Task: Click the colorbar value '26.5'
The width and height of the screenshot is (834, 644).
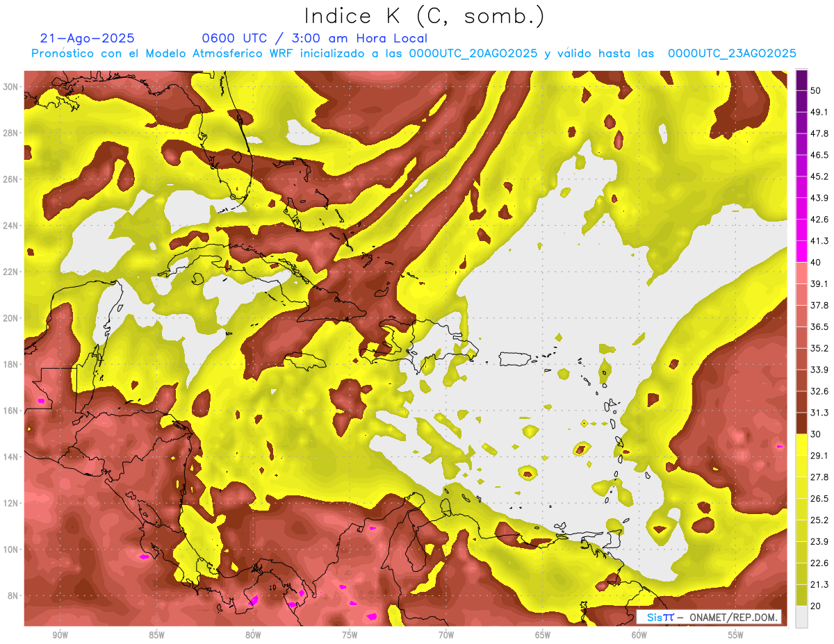Action: click(x=819, y=498)
